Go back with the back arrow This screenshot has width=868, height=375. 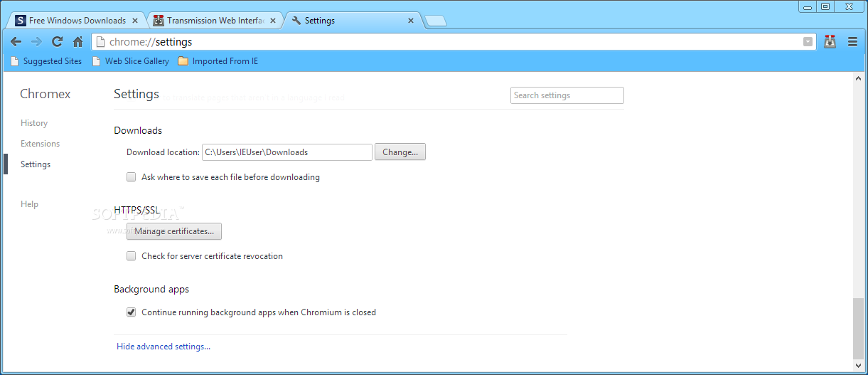click(x=16, y=42)
